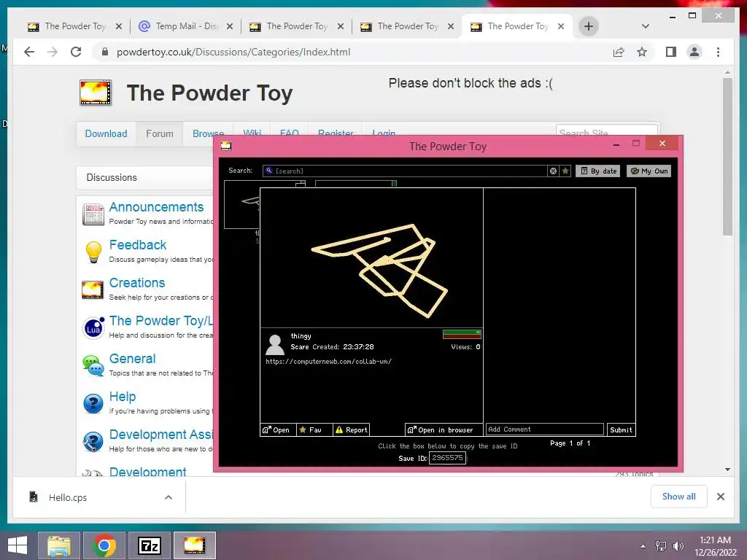Viewport: 747px width, 560px height.
Task: Click the General chat bubbles icon
Action: point(93,365)
